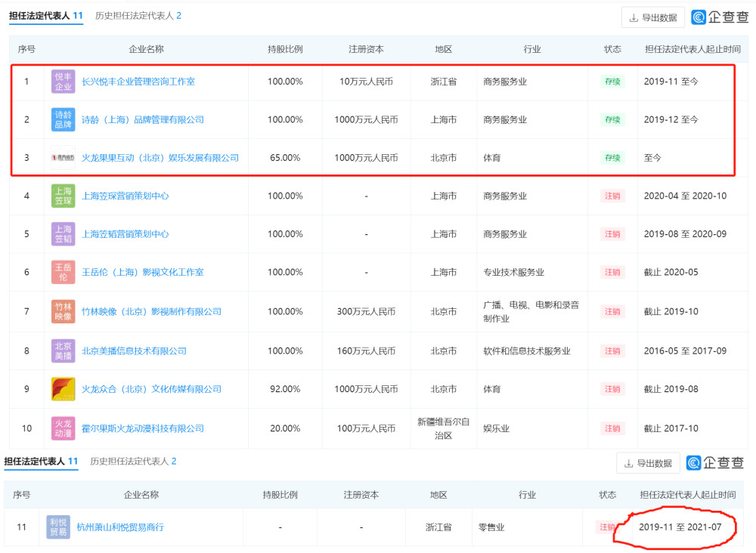Switch to lower 历史担任法定代表人 2 tab
Image resolution: width=756 pixels, height=553 pixels.
(x=133, y=462)
